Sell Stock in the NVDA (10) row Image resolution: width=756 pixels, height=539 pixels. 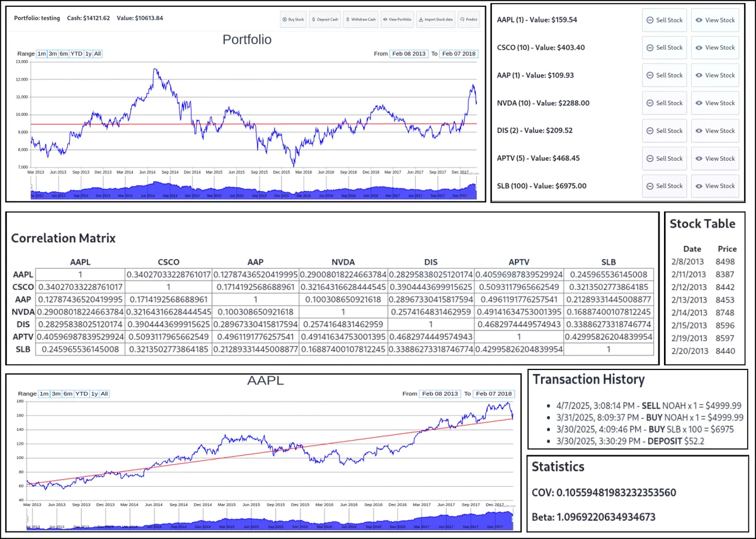[665, 103]
